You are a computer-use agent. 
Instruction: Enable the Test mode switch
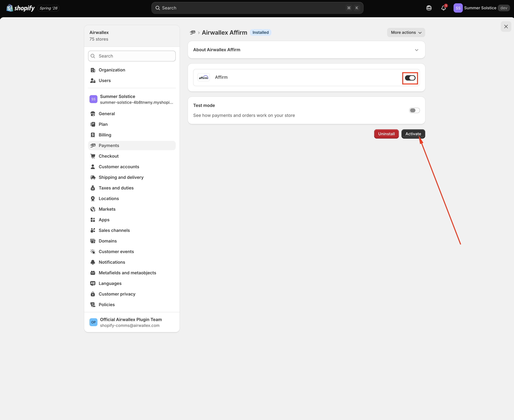[x=414, y=111]
